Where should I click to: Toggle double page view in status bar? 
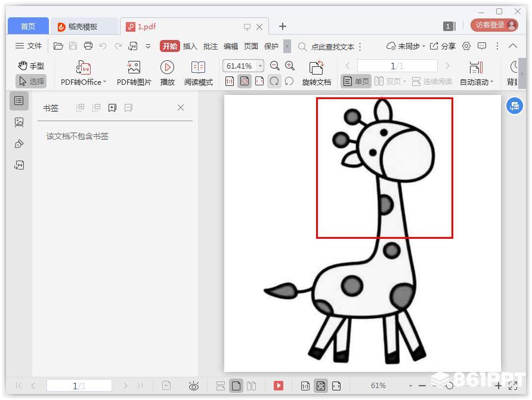click(252, 386)
